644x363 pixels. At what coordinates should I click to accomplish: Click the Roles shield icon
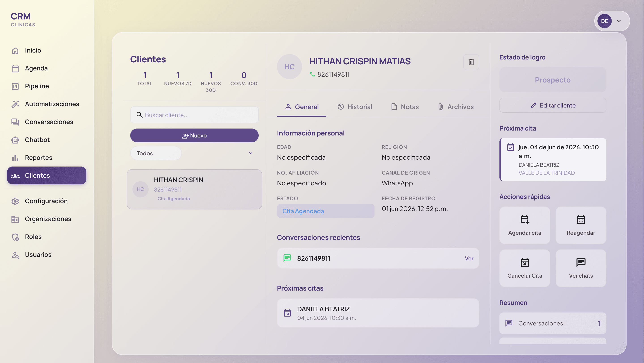point(15,237)
